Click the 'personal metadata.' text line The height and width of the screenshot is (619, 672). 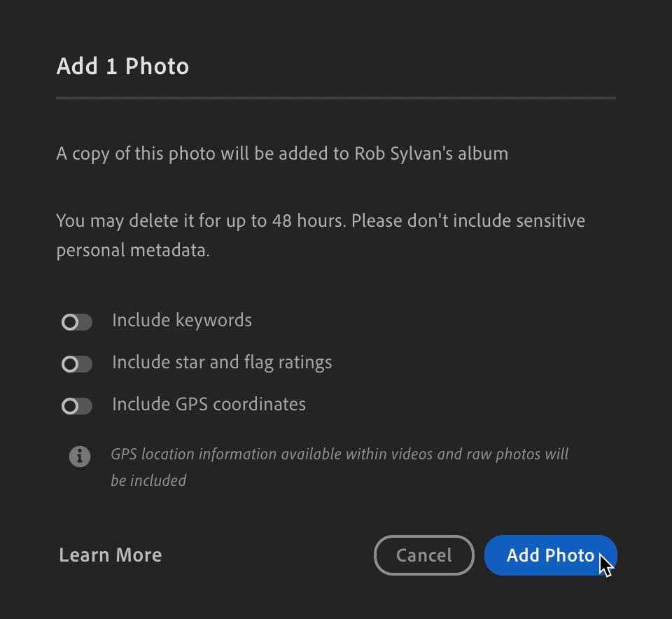coord(133,251)
